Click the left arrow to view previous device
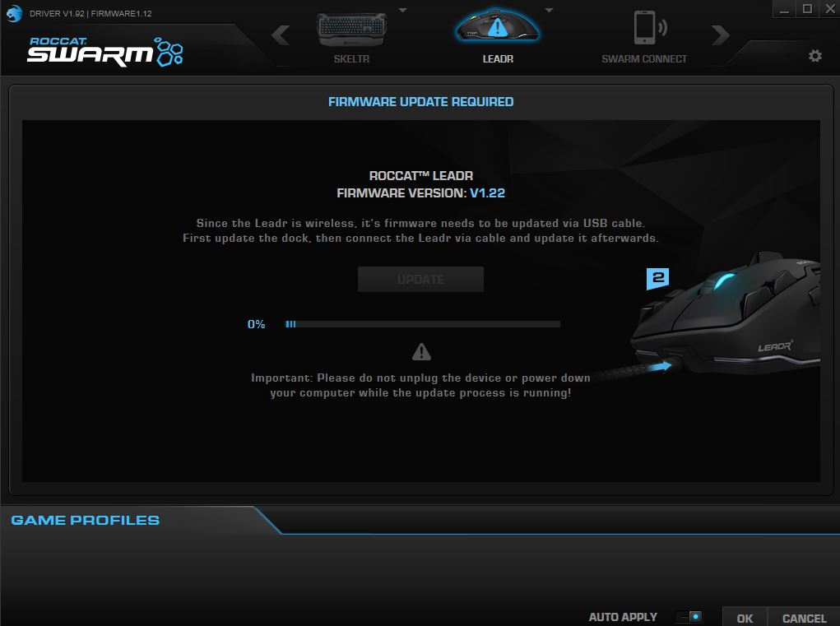 click(x=281, y=35)
